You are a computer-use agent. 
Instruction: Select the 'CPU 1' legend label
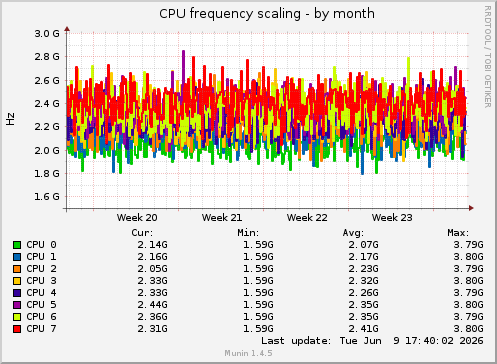41,257
